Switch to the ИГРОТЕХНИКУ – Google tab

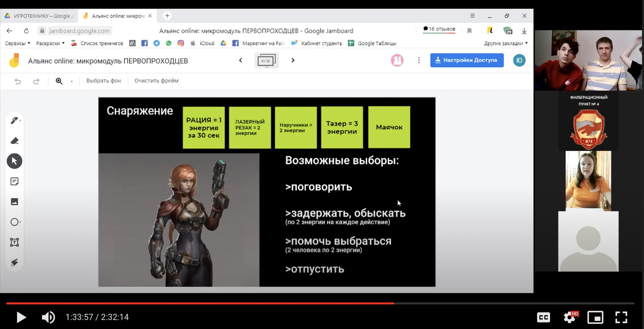click(x=39, y=16)
